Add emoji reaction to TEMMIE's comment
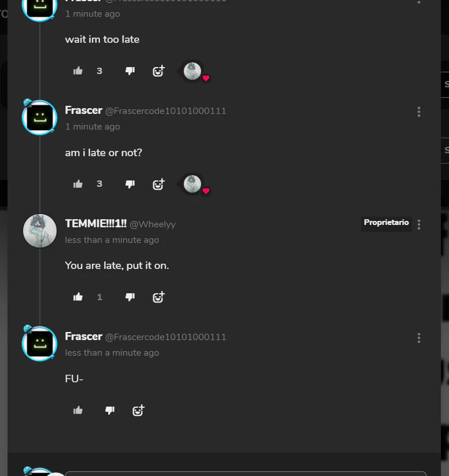Viewport: 449px width, 476px height. coord(158,297)
